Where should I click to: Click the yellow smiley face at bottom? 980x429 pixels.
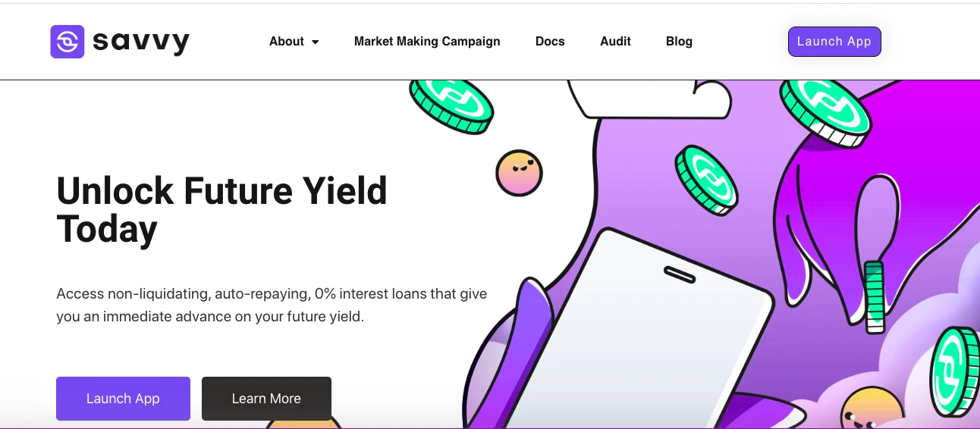click(x=872, y=411)
